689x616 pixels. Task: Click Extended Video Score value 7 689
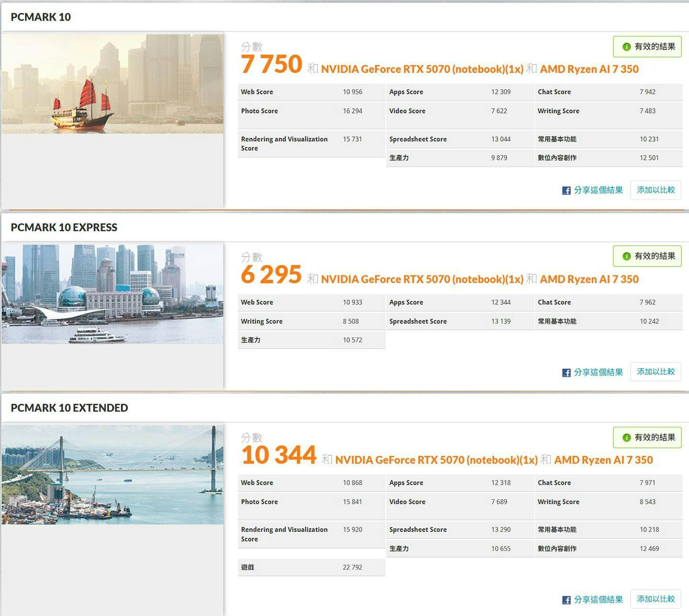coord(499,502)
